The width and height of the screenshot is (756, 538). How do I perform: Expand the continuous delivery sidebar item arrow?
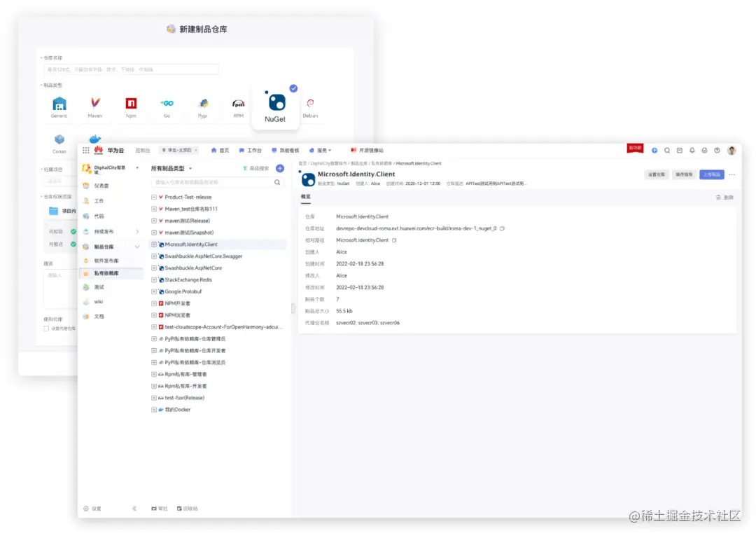(x=137, y=232)
